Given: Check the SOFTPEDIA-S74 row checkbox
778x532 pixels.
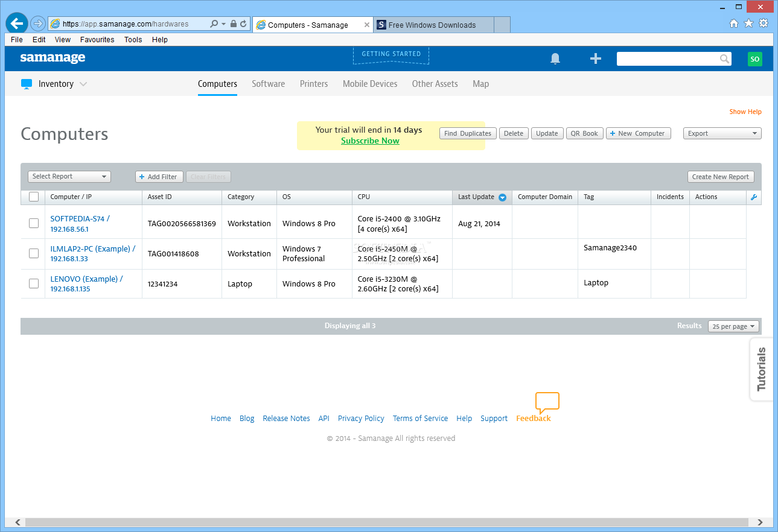Looking at the screenshot, I should (34, 223).
